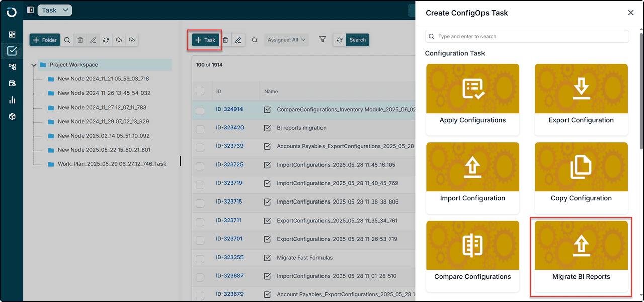Tick the checkbox for row ID-323715
The width and height of the screenshot is (644, 302).
(x=200, y=204)
